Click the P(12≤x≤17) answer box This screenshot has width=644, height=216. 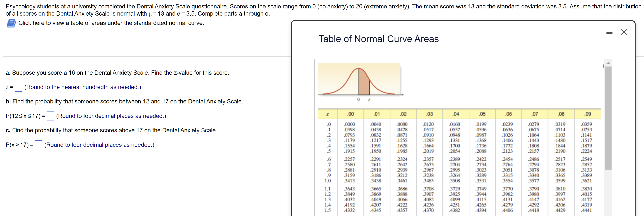click(50, 116)
